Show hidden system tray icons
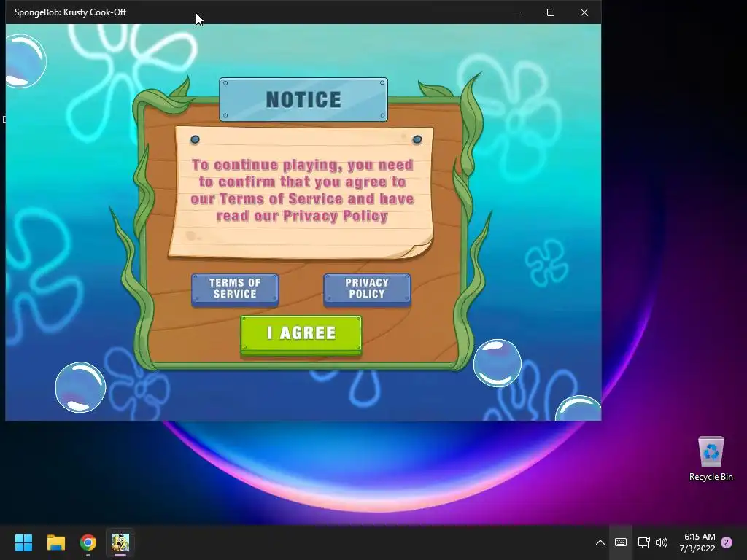This screenshot has height=560, width=747. (x=600, y=542)
